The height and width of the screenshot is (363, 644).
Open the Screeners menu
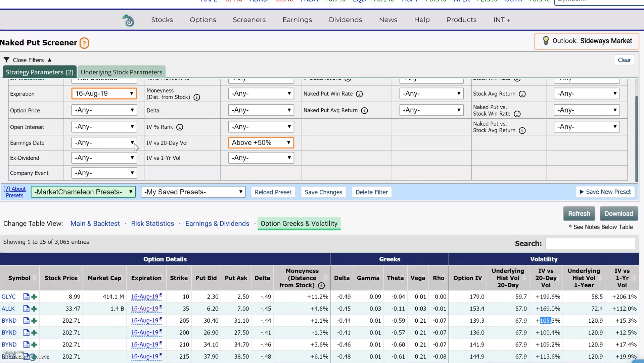(249, 20)
